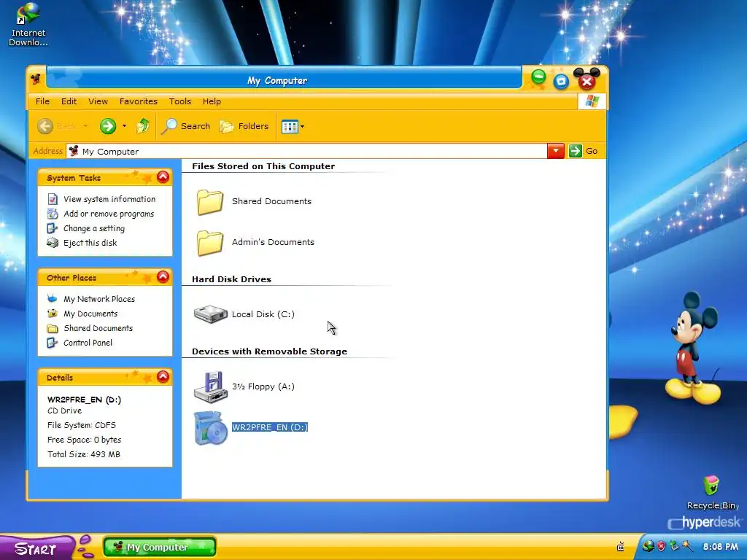Collapse the Details panel
747x560 pixels.
(163, 377)
